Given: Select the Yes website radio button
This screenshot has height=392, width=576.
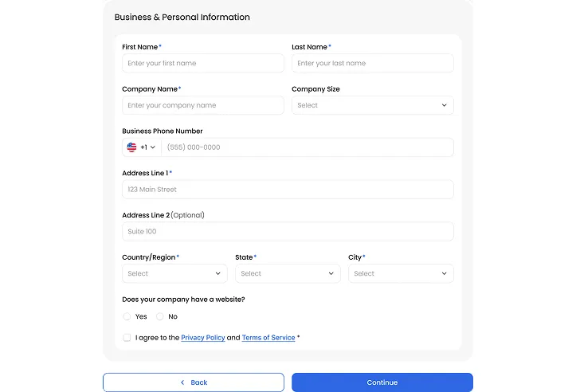Looking at the screenshot, I should coord(127,316).
